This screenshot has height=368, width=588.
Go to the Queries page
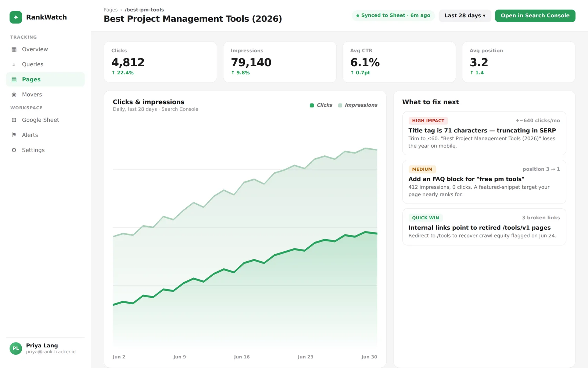(x=45, y=64)
